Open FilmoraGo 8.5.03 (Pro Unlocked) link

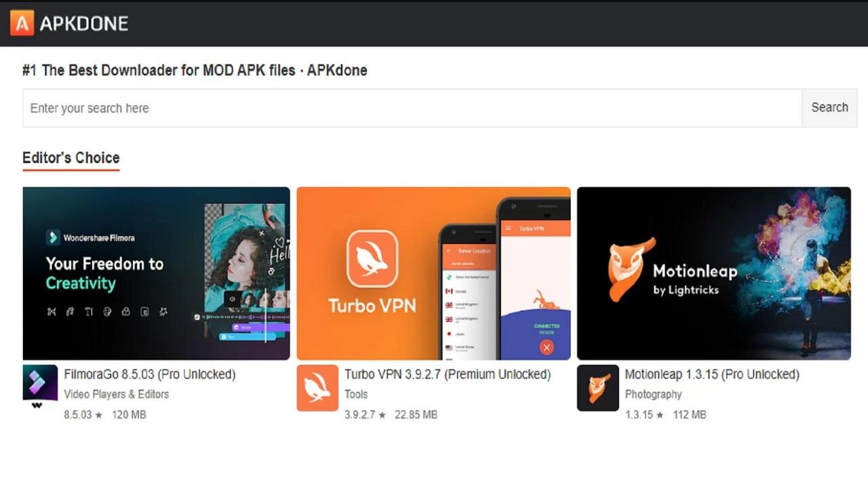[150, 374]
